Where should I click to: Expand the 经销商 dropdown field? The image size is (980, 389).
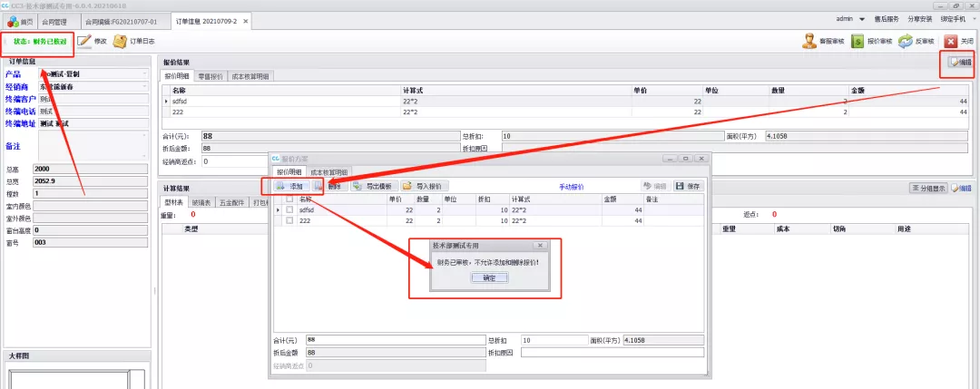click(x=144, y=86)
